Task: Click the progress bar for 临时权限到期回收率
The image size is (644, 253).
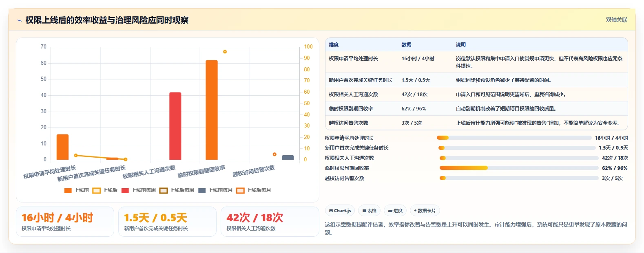Action: pos(519,168)
